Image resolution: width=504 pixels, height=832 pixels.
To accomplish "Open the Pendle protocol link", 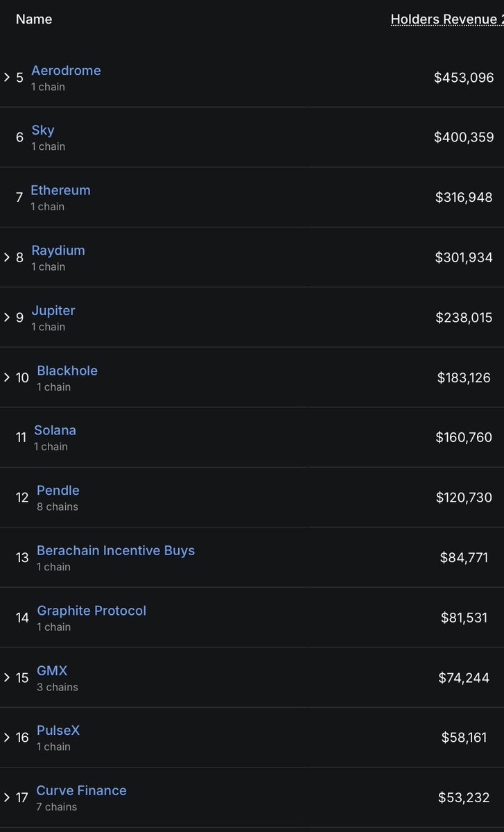I will click(x=58, y=491).
